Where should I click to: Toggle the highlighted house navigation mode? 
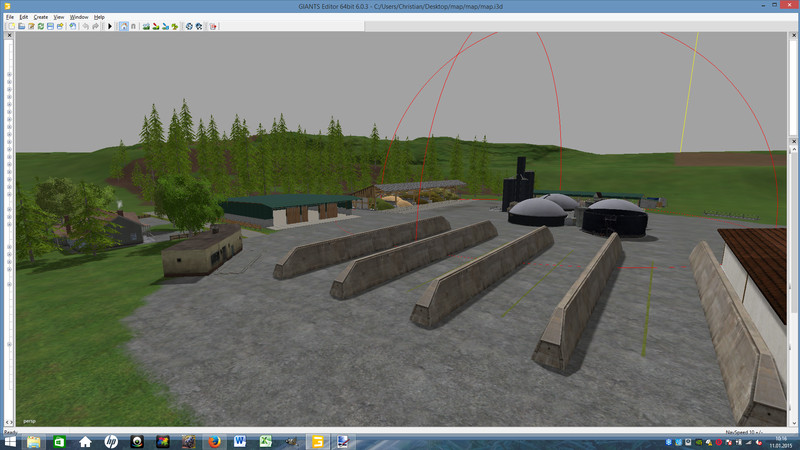pyautogui.click(x=124, y=26)
